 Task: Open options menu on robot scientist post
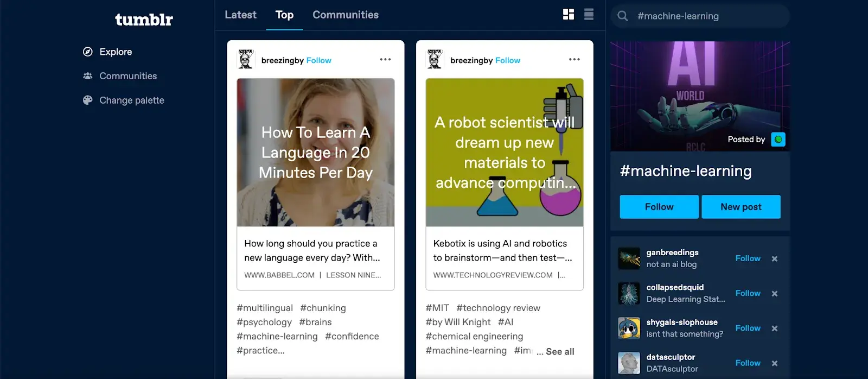574,59
